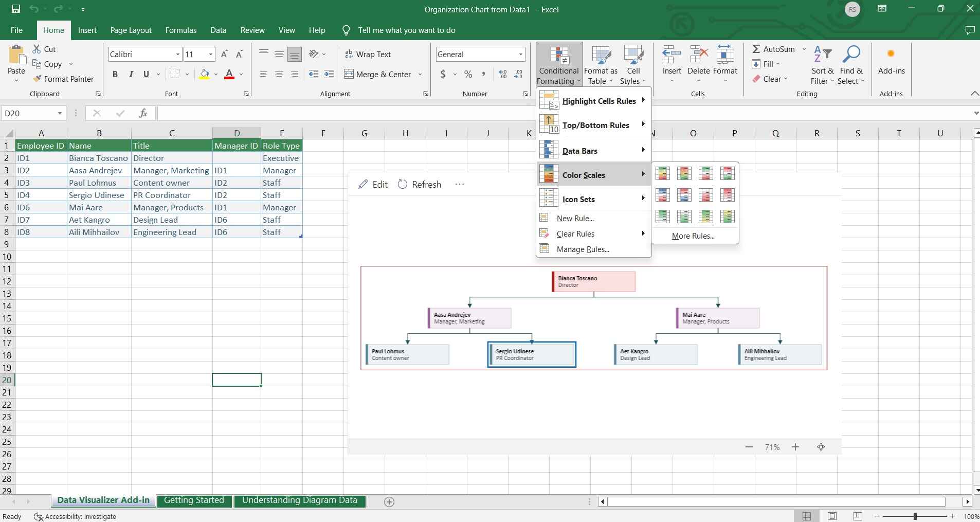
Task: Select the Bianca Toscano diagram node
Action: pyautogui.click(x=594, y=282)
